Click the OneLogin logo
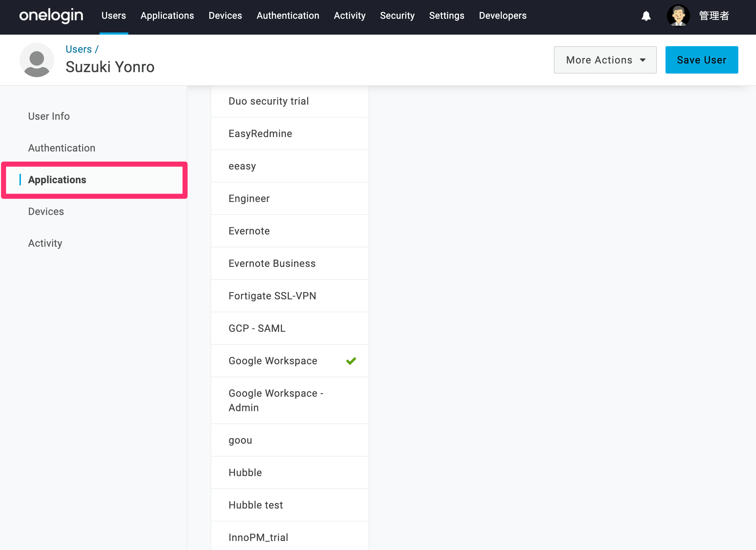 pyautogui.click(x=51, y=16)
